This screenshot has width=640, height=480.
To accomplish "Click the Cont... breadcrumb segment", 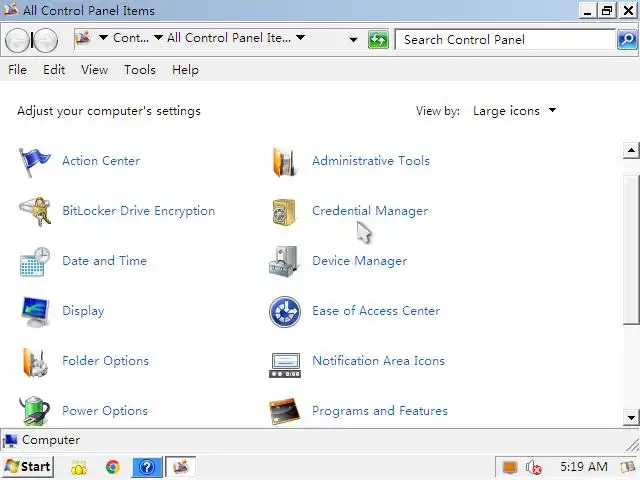I will (131, 38).
